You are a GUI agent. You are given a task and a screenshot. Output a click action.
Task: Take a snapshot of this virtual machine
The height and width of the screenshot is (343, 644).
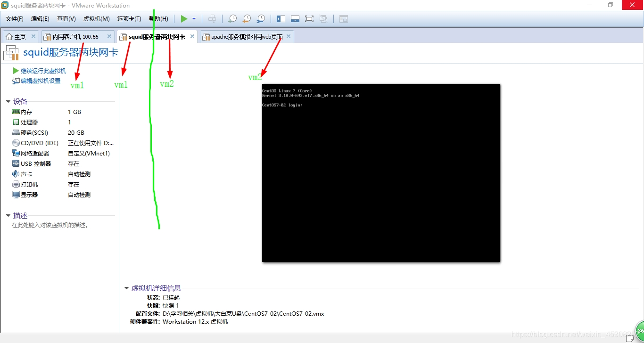coord(232,19)
